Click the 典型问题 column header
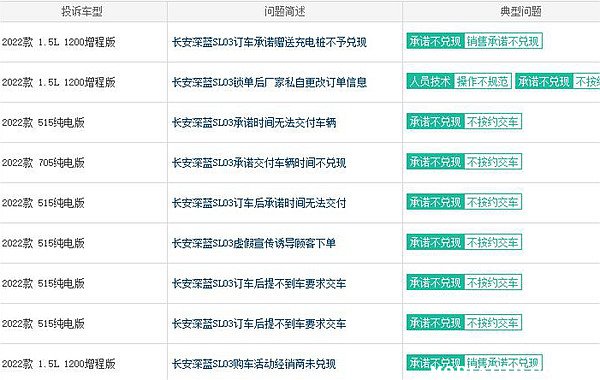The height and width of the screenshot is (380, 600). click(521, 11)
